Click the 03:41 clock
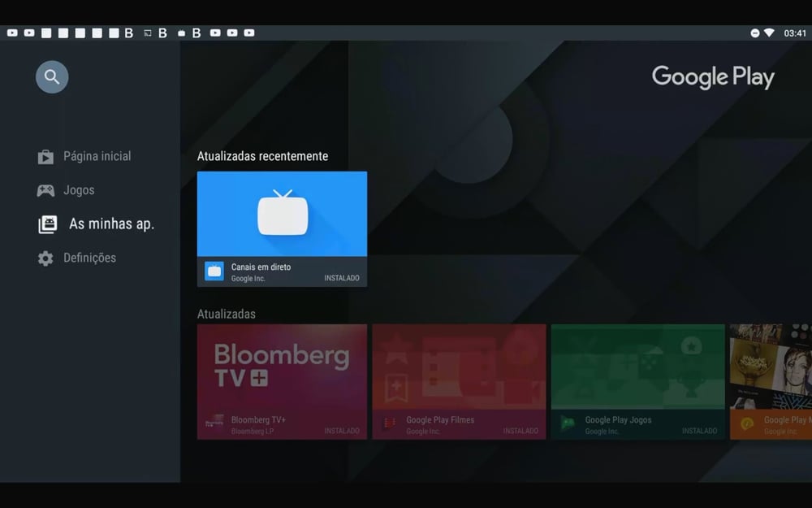The image size is (812, 508). [x=795, y=33]
